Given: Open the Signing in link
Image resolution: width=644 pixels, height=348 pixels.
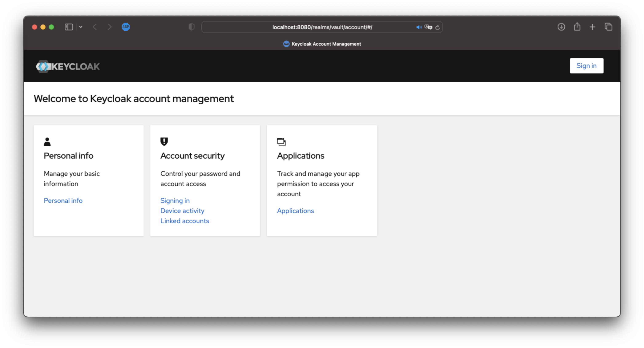Looking at the screenshot, I should pos(175,201).
